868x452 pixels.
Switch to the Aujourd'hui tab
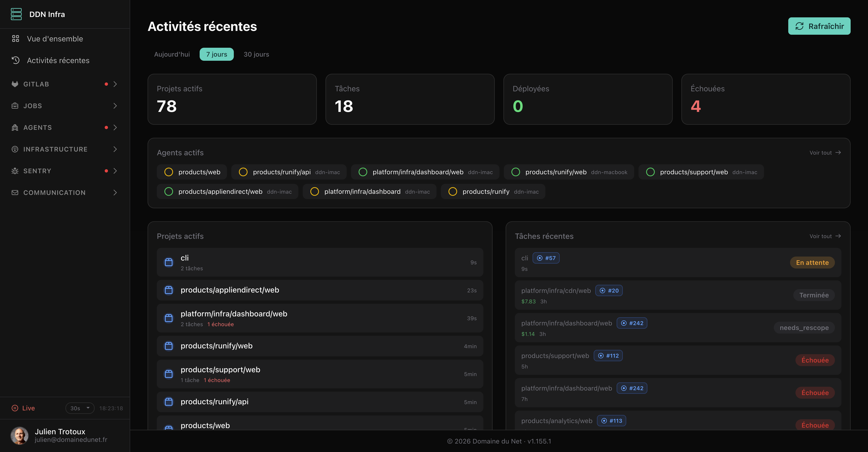pos(172,54)
